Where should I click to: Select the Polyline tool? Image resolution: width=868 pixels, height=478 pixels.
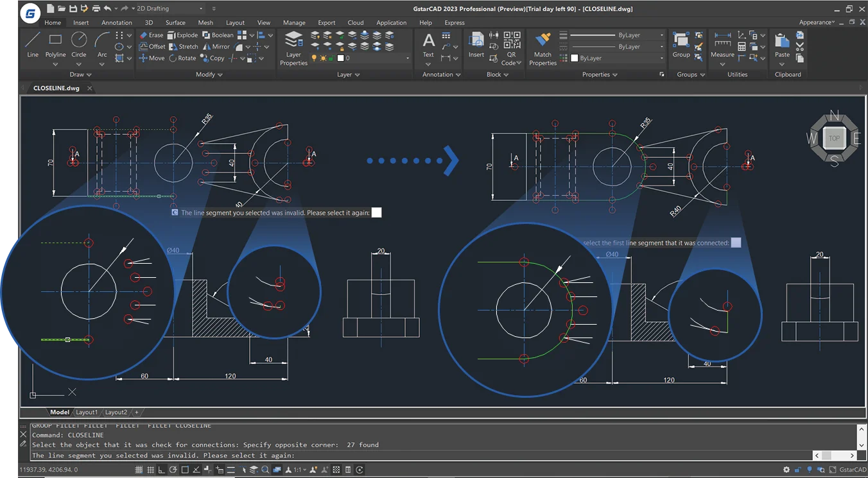pyautogui.click(x=55, y=45)
